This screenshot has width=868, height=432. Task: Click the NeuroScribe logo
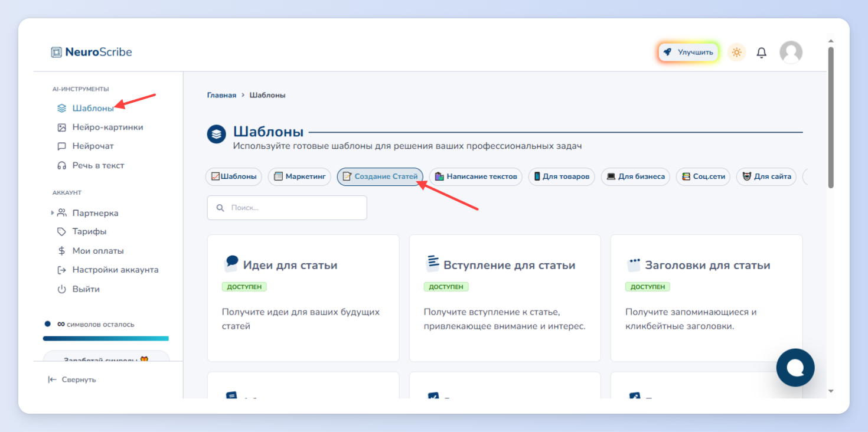coord(92,52)
